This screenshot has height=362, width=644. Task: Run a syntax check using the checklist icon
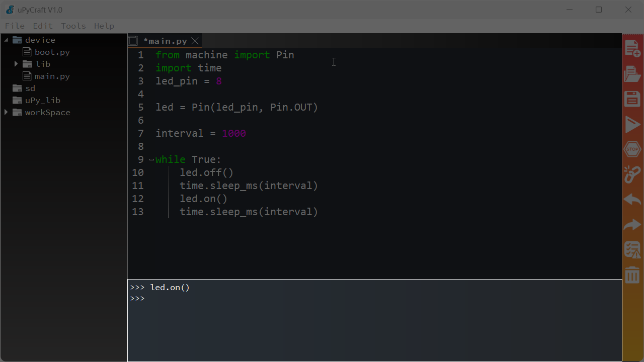632,249
